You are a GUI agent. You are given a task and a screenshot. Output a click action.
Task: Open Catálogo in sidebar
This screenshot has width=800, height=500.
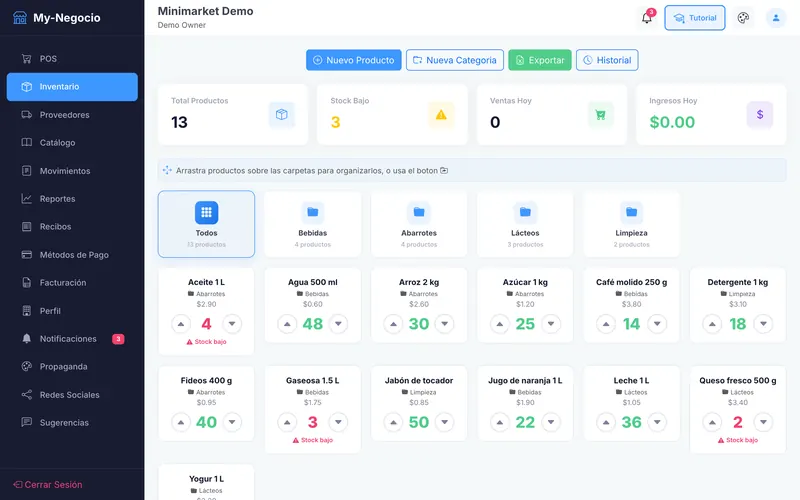[72, 142]
